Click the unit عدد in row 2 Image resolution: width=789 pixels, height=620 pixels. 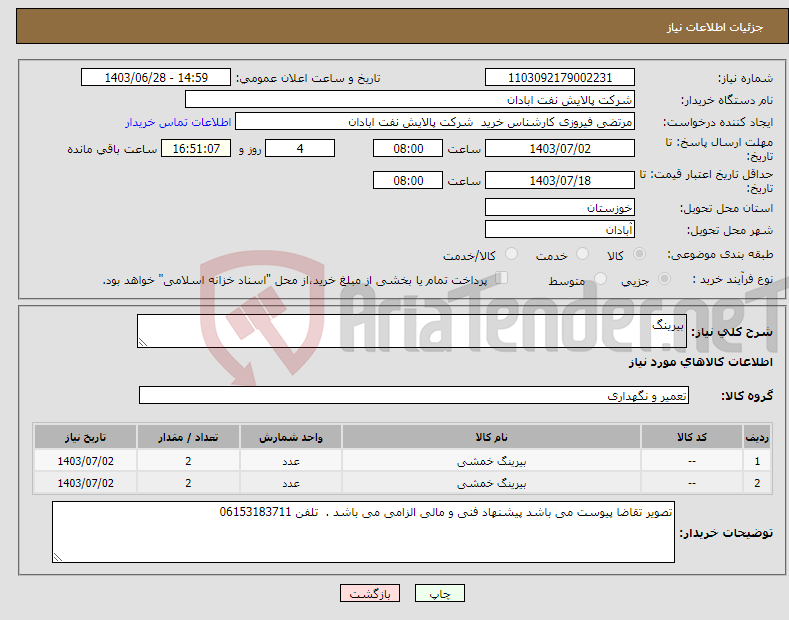tap(291, 483)
